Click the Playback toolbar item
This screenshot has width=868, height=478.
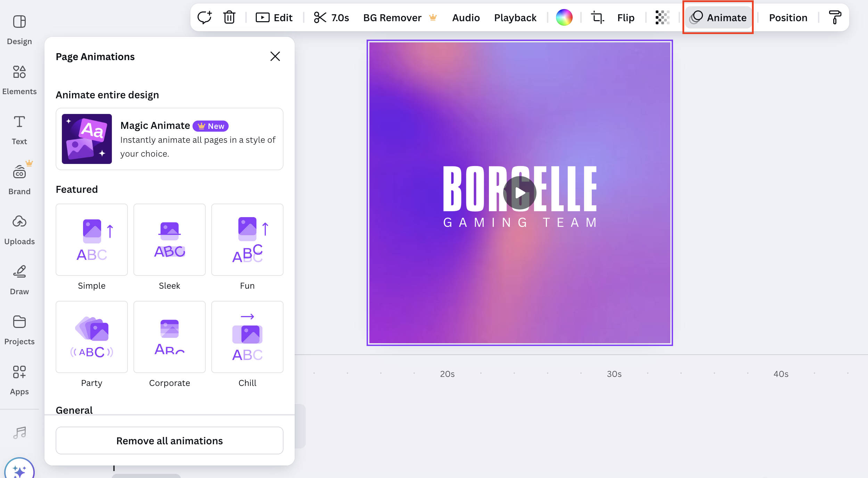(x=515, y=18)
